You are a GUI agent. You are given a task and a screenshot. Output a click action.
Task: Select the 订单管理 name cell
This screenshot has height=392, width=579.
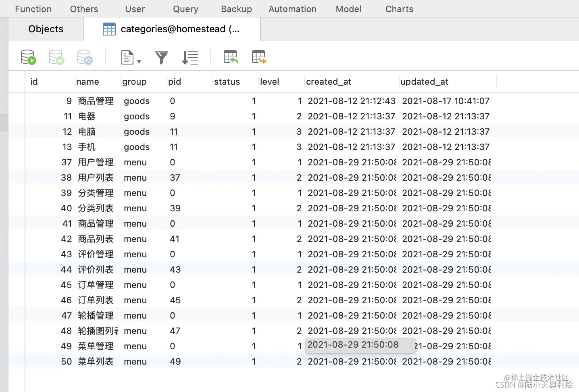[96, 285]
